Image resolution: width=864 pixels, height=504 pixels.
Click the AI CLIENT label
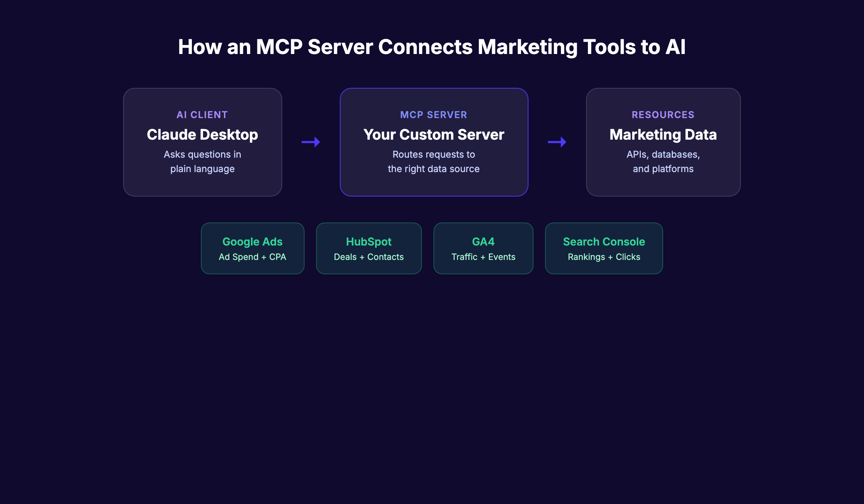[x=202, y=114]
